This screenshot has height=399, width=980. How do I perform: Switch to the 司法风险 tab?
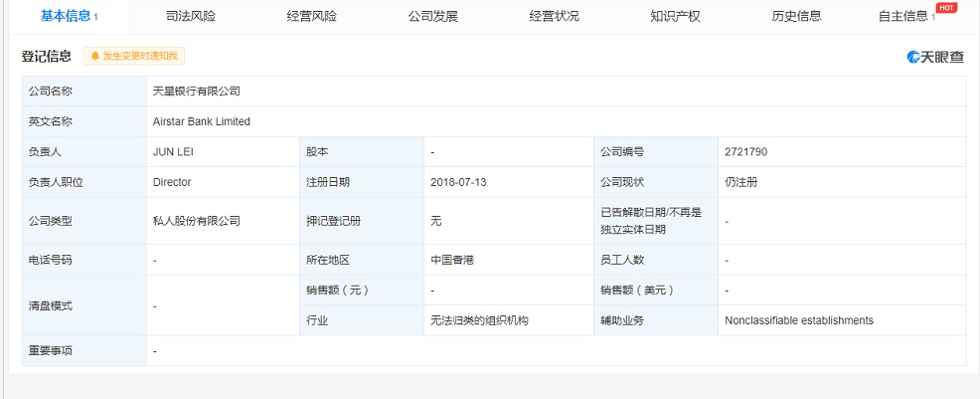click(191, 17)
